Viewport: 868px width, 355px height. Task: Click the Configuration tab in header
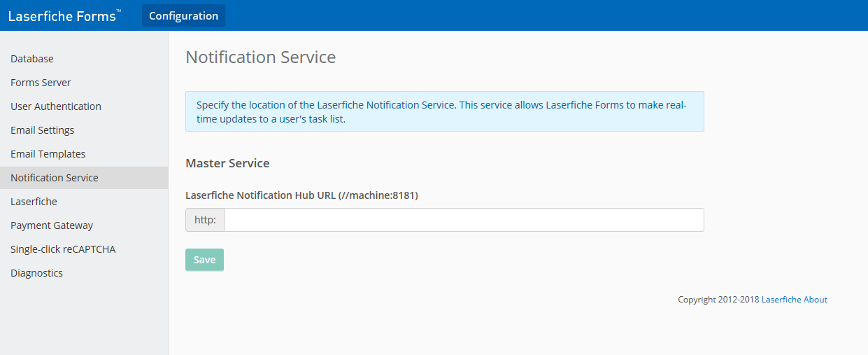[x=183, y=15]
